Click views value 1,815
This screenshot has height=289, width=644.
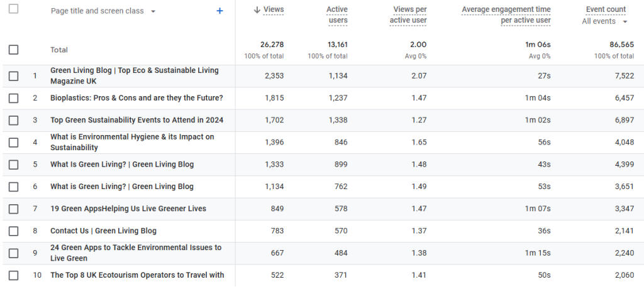pos(274,98)
